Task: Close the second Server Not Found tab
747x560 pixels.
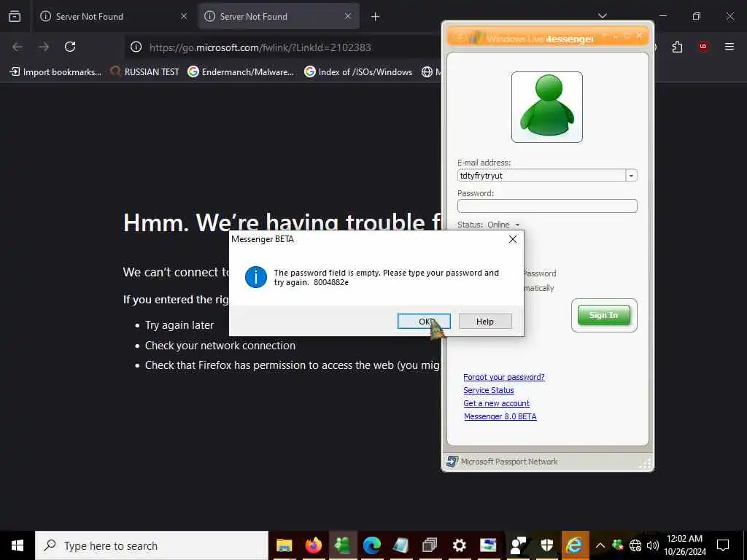Action: pyautogui.click(x=348, y=16)
